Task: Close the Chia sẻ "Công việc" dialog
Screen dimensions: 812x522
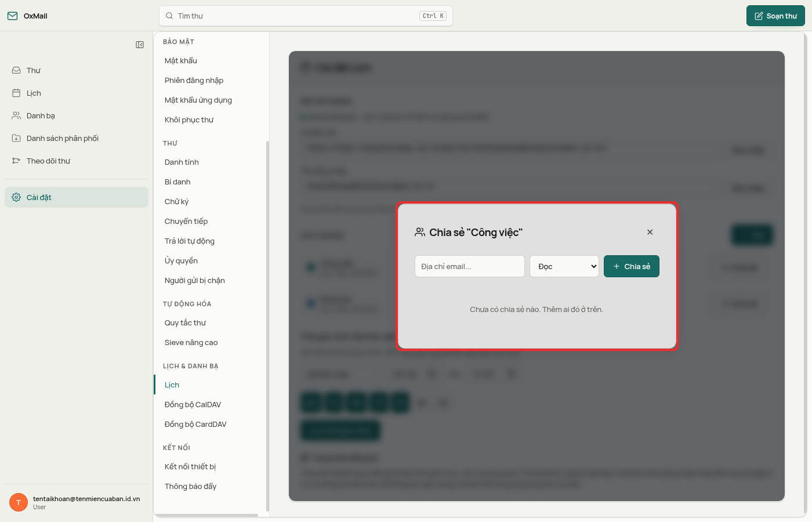Action: pyautogui.click(x=650, y=232)
